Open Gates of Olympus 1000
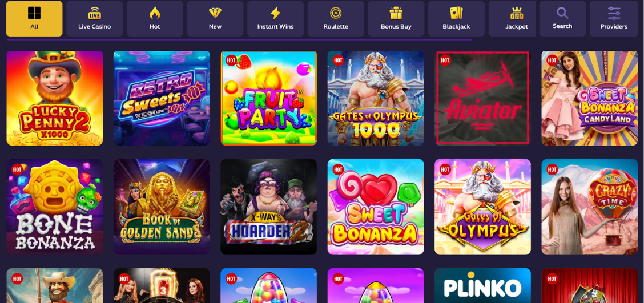Viewport: 644px width, 303px height. [x=376, y=98]
